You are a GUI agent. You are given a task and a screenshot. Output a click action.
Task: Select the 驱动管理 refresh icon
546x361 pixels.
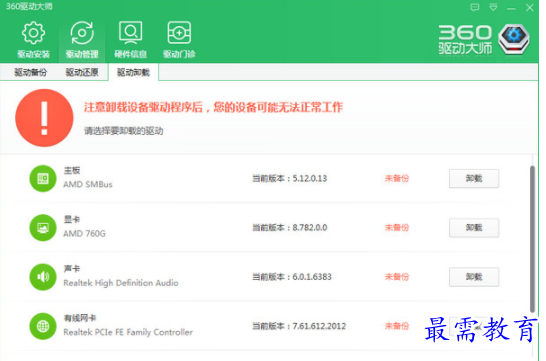pyautogui.click(x=82, y=33)
